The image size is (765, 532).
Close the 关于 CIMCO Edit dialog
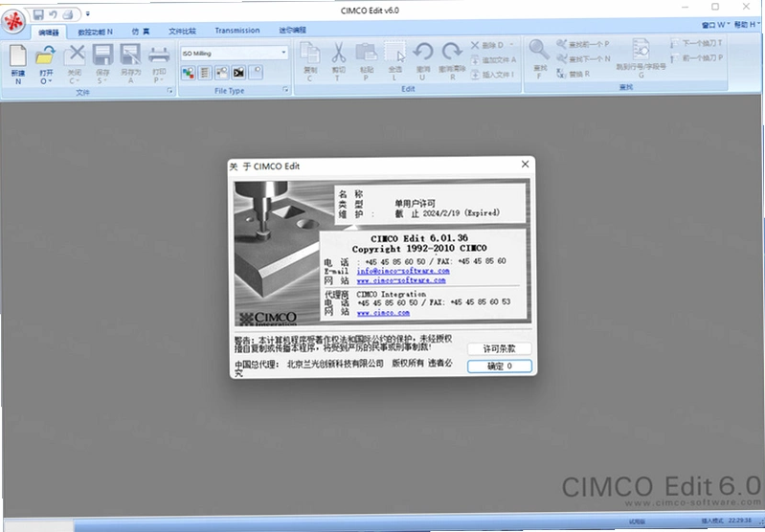525,165
